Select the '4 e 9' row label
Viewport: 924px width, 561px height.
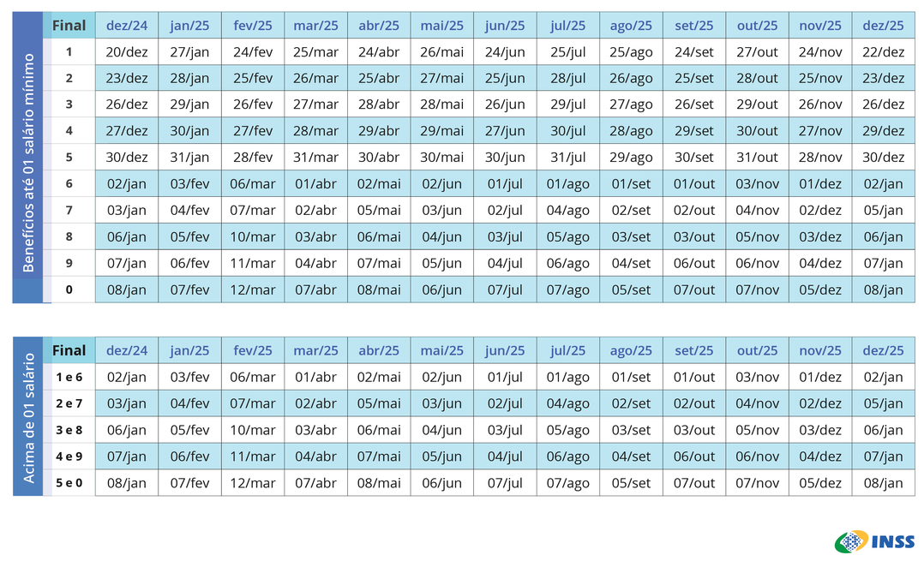point(69,457)
